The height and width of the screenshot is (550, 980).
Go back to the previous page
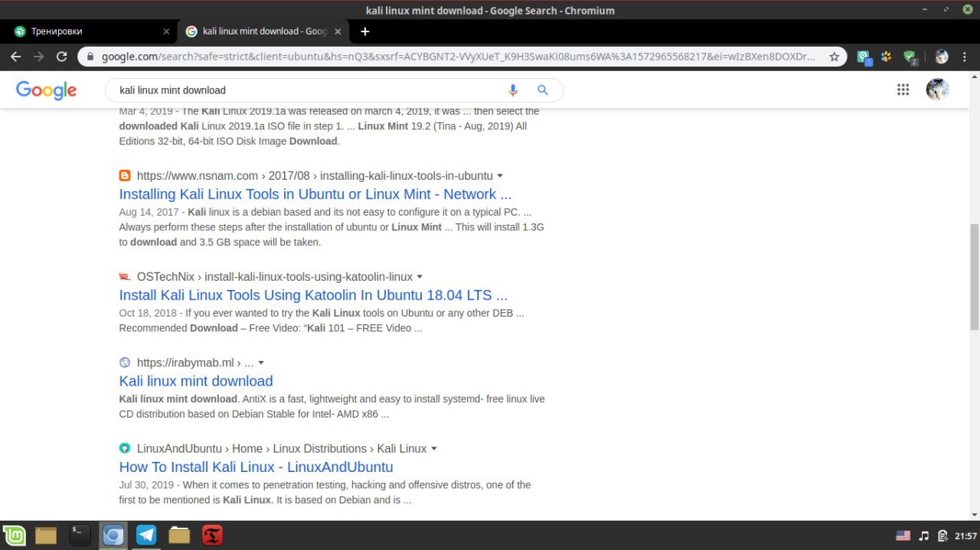coord(16,57)
